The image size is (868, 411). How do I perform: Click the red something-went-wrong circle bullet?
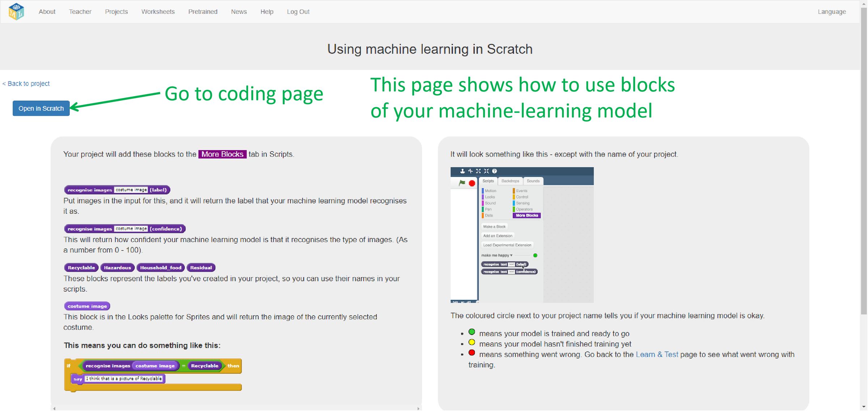click(x=472, y=353)
